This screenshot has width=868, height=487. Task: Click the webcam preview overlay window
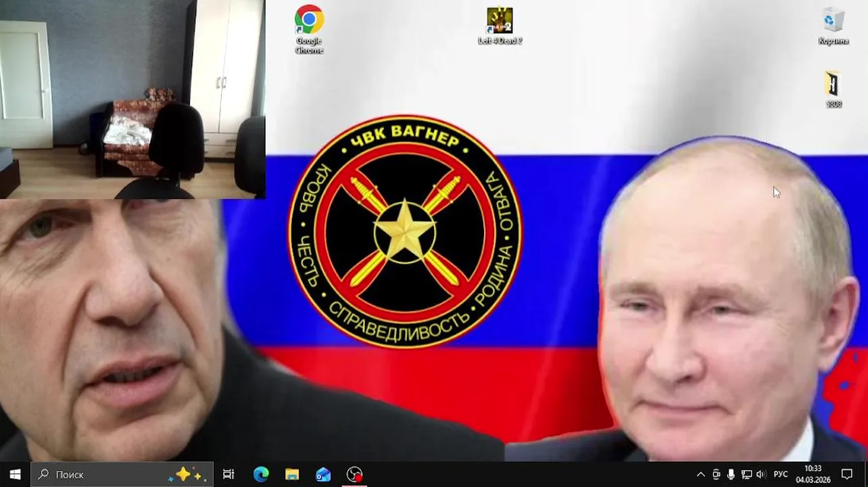132,99
